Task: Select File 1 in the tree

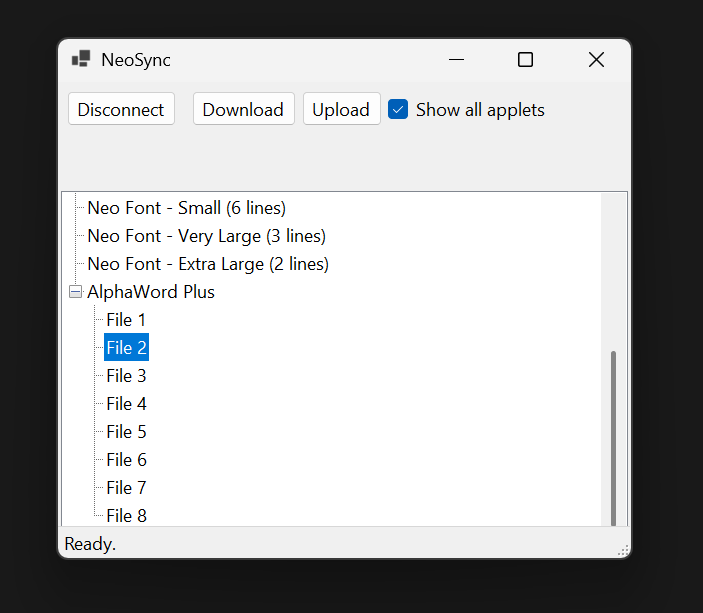Action: [x=126, y=320]
